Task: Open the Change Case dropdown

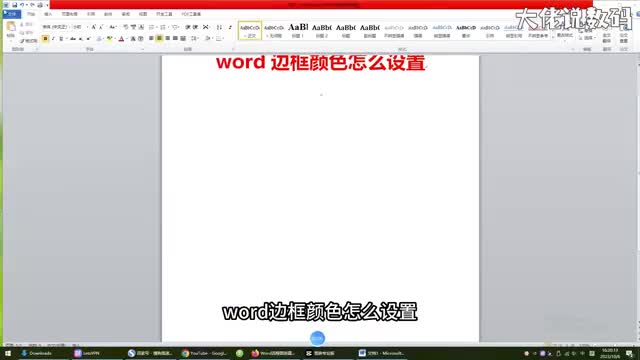Action: [113, 27]
